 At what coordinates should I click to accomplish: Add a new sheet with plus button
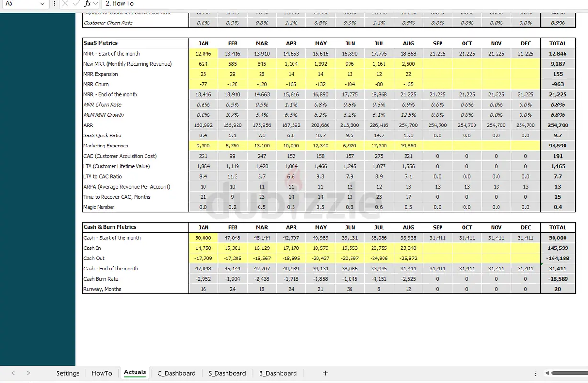[325, 373]
